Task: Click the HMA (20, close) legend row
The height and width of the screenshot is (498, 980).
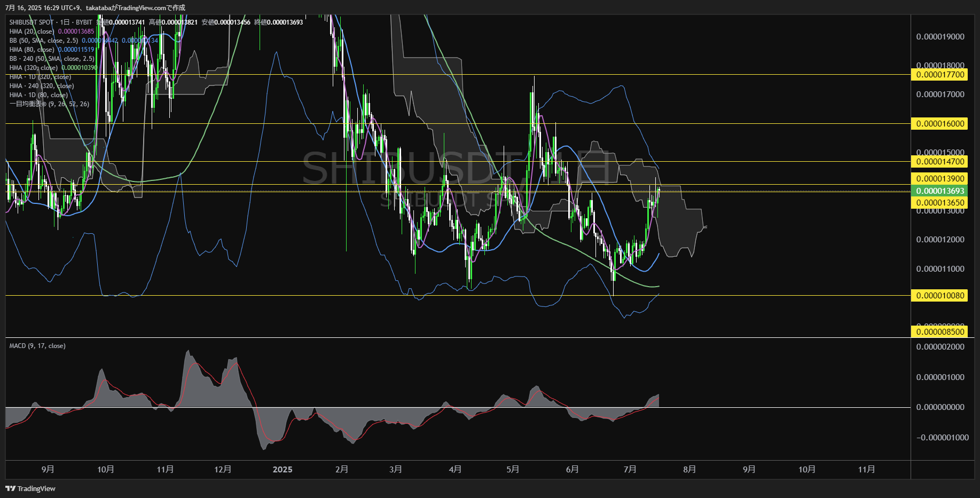Action: pos(52,31)
